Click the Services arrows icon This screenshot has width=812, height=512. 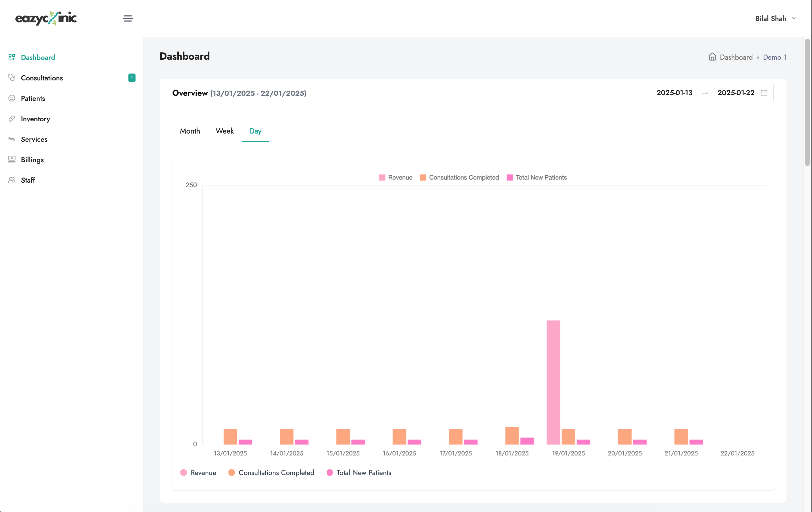pyautogui.click(x=12, y=139)
